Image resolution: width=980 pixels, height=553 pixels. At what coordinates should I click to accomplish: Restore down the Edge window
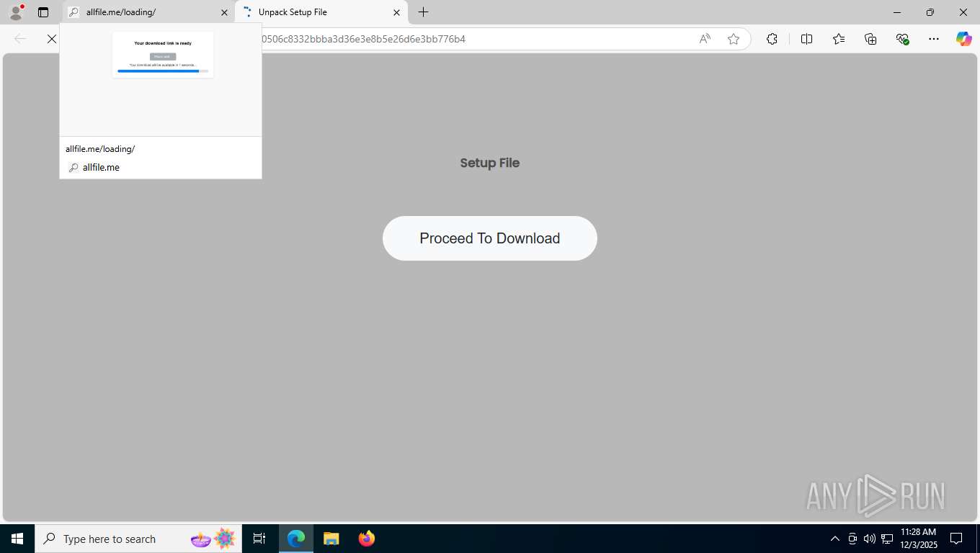[x=930, y=12]
